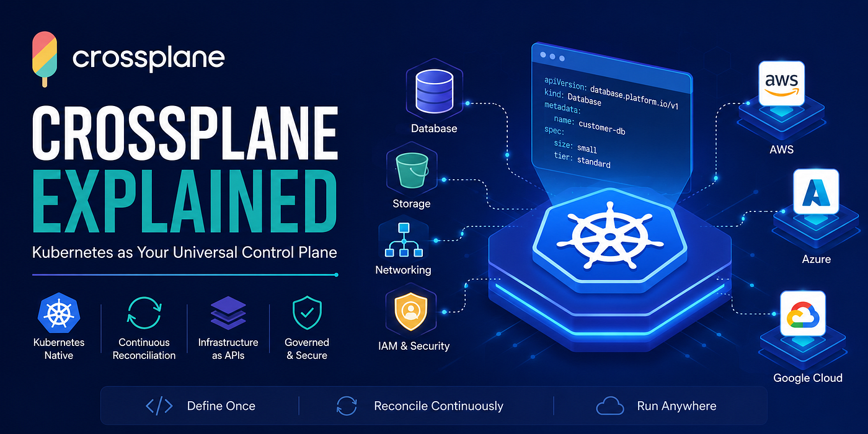Click the 'Infrastructure as APIs' caption
The width and height of the screenshot is (868, 434).
[228, 349]
